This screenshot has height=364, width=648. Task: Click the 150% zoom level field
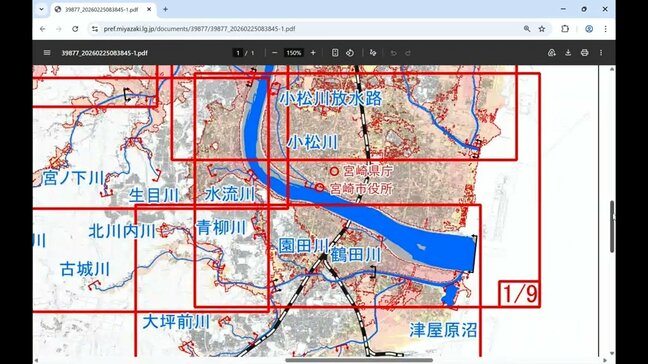pos(294,53)
